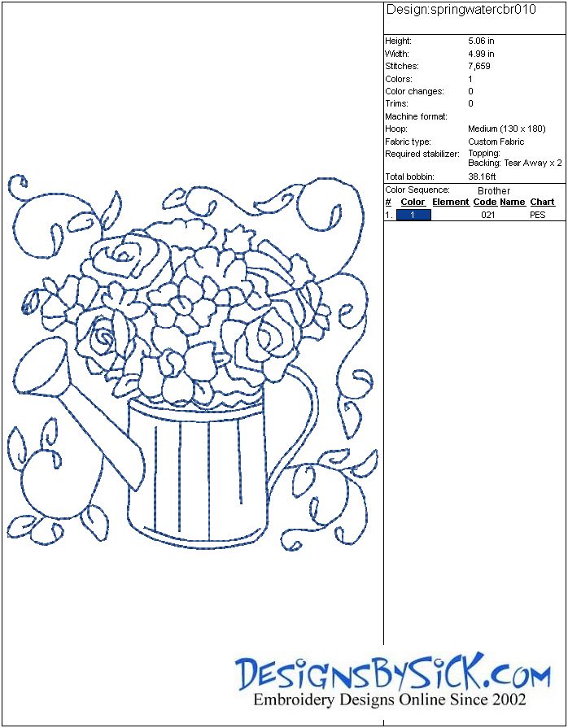
Task: Select the Code column header
Action: coord(484,202)
